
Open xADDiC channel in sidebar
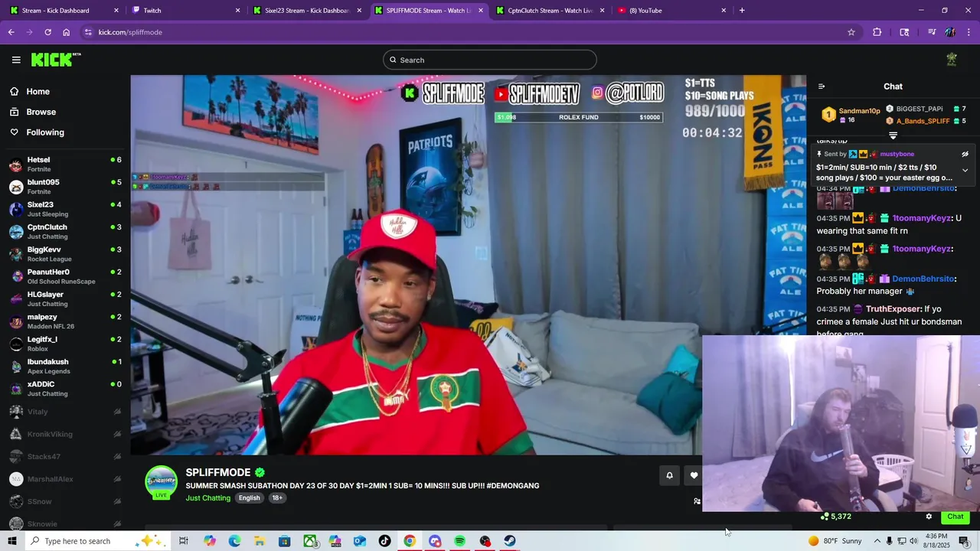65,389
